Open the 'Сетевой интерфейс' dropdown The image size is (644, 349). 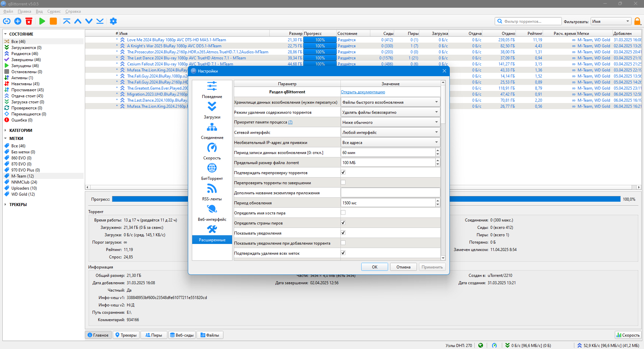[390, 132]
